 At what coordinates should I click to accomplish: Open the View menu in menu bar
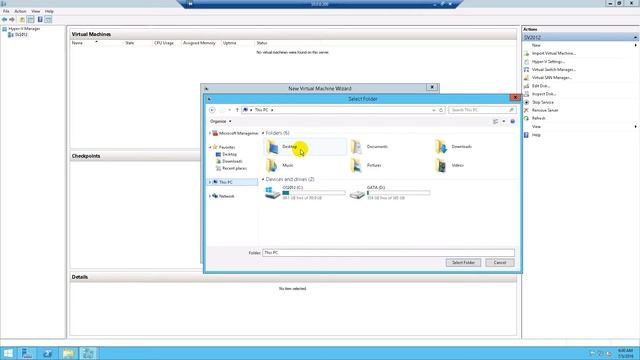point(36,11)
